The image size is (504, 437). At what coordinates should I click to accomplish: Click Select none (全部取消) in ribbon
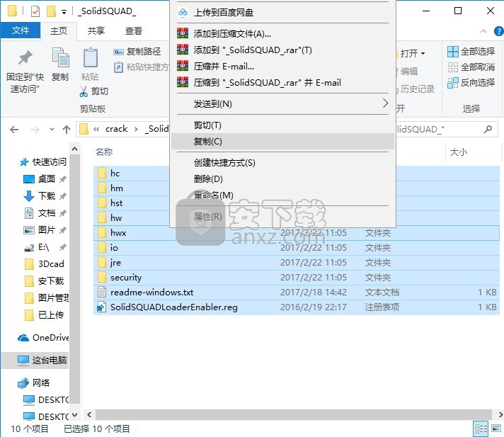pyautogui.click(x=471, y=67)
